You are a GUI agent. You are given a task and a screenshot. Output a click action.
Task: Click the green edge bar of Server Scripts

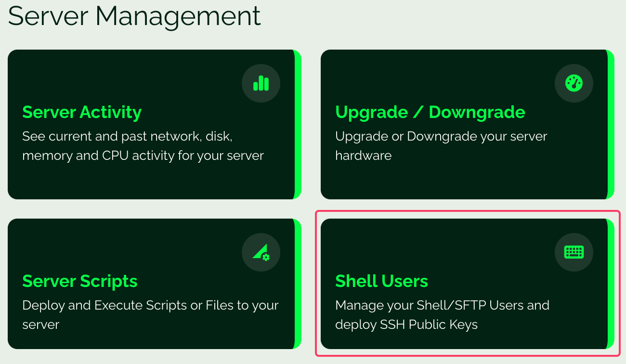tap(298, 284)
